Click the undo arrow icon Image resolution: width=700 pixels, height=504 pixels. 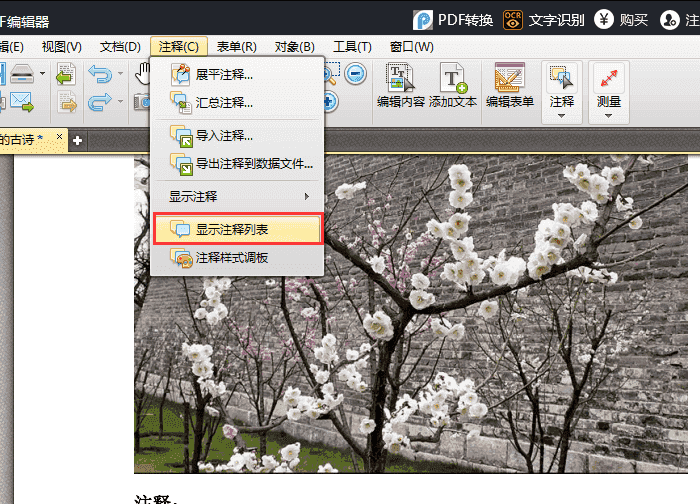(99, 74)
